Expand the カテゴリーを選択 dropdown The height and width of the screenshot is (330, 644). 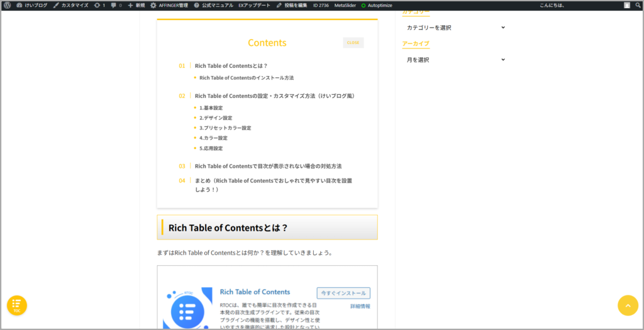coord(455,28)
